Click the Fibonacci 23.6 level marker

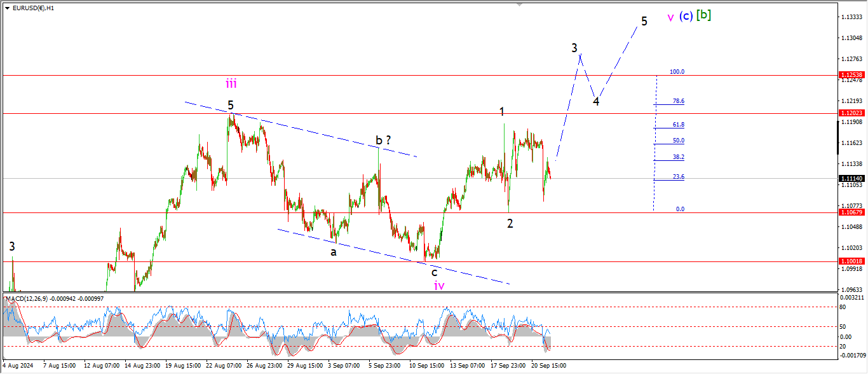677,177
